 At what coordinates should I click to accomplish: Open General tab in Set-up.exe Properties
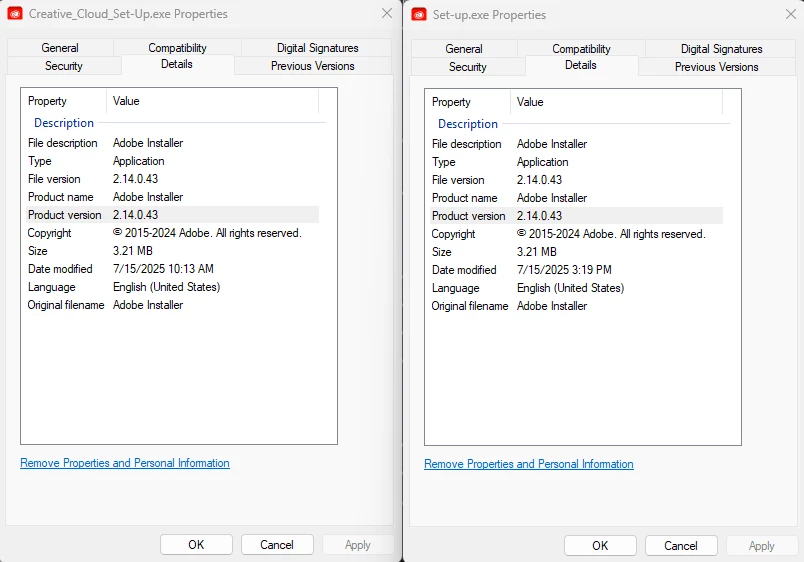(464, 49)
